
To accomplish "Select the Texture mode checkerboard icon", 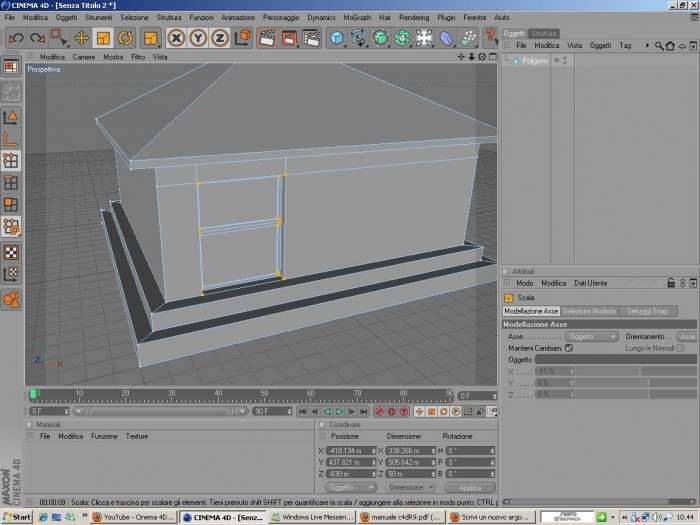I will click(x=11, y=252).
